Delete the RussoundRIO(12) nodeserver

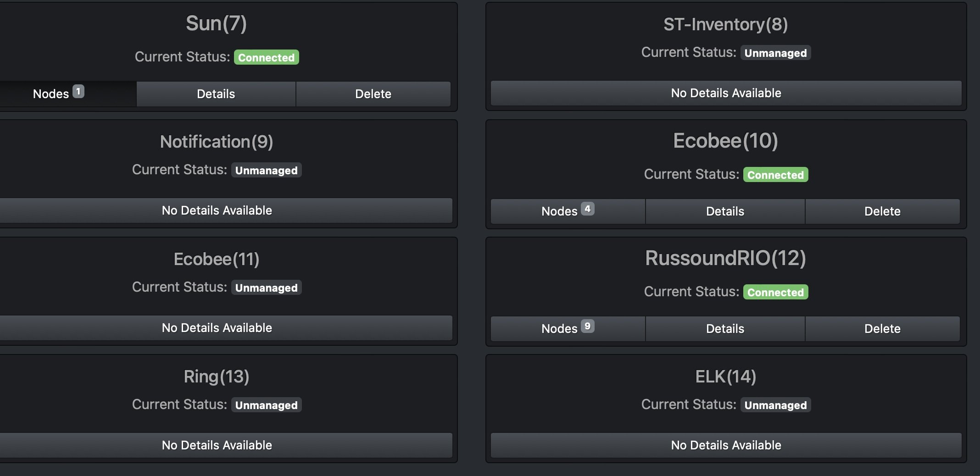pyautogui.click(x=882, y=329)
